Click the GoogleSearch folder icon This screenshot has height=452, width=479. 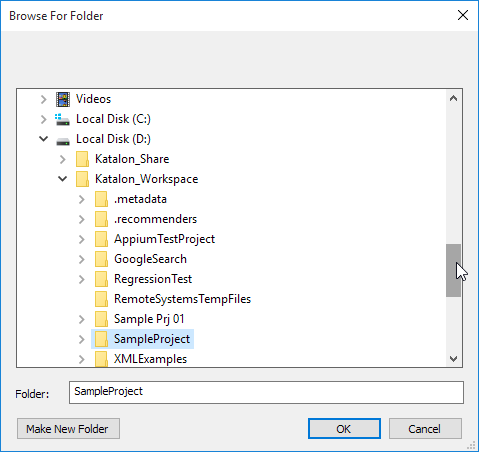[x=101, y=259]
